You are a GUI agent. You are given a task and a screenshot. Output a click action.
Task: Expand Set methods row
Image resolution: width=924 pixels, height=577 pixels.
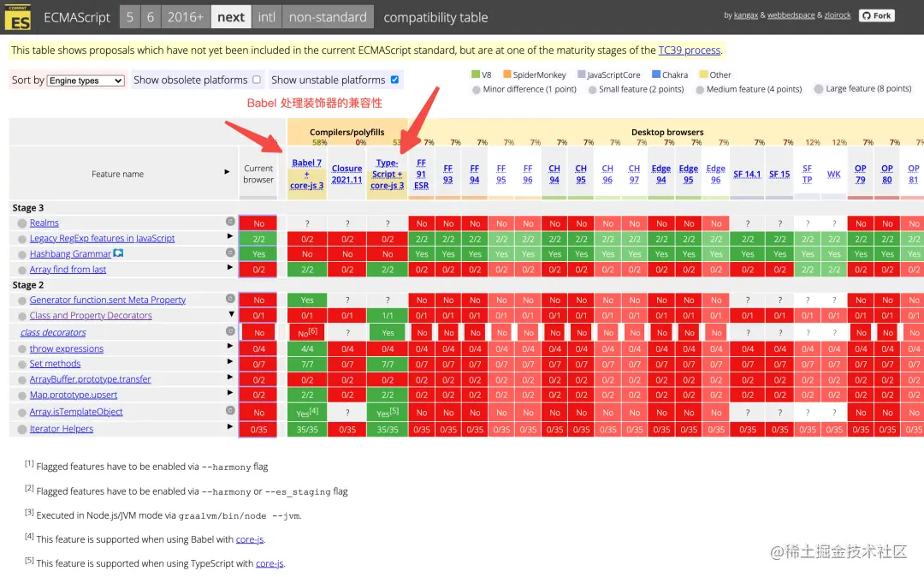(230, 362)
